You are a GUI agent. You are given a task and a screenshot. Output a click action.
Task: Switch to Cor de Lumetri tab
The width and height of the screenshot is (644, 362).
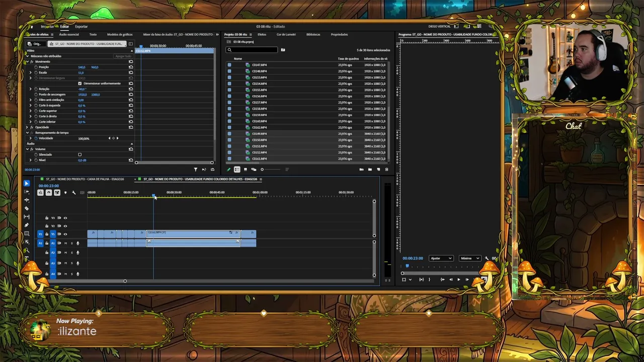286,35
